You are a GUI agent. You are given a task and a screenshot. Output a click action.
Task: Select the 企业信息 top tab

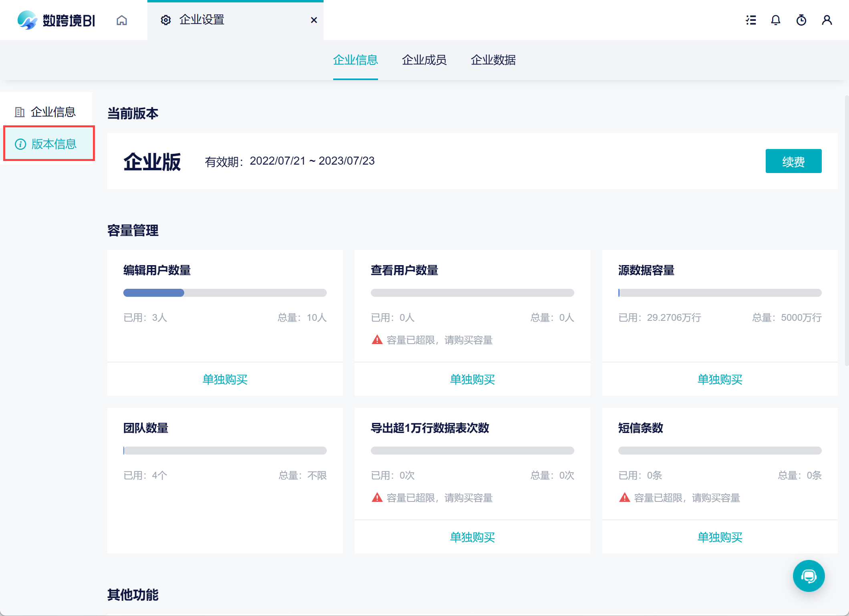[355, 60]
